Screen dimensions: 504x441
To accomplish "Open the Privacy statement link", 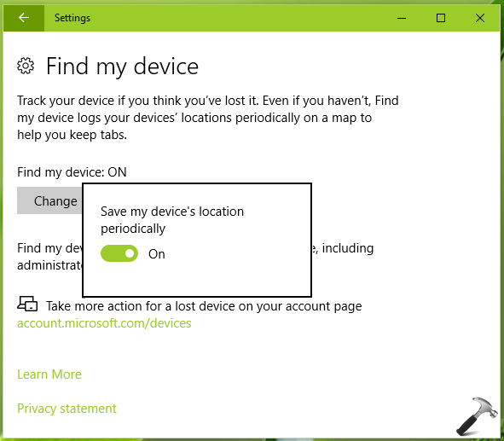I will coord(67,409).
